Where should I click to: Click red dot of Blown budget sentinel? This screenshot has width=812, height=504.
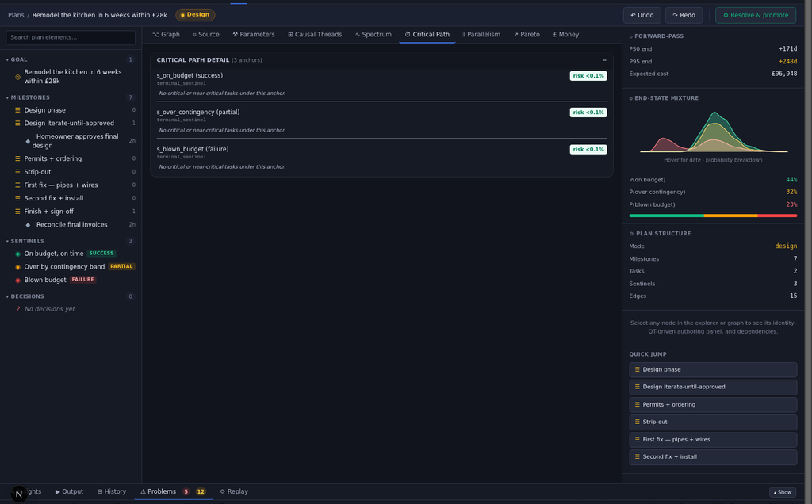pos(17,280)
